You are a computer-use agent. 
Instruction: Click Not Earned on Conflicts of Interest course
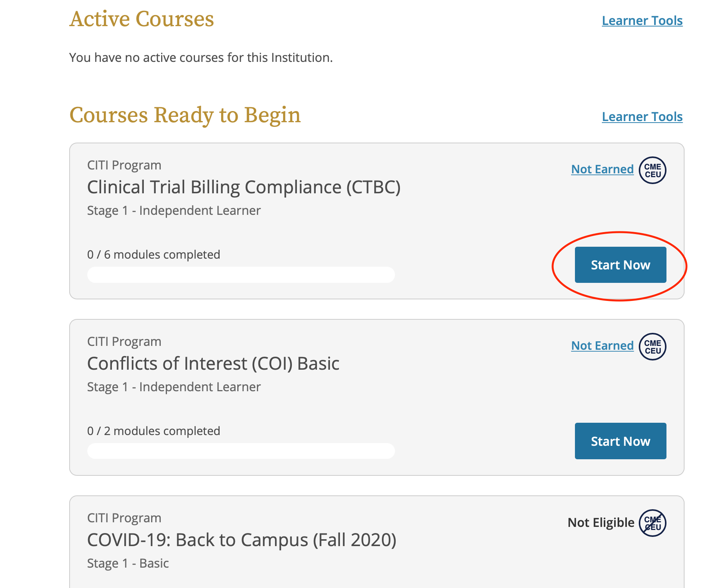point(602,345)
